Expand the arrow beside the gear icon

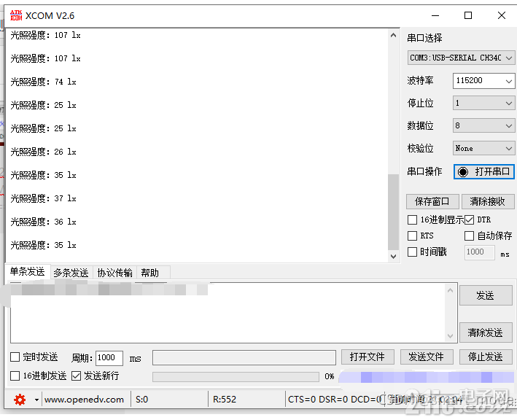coord(36,400)
